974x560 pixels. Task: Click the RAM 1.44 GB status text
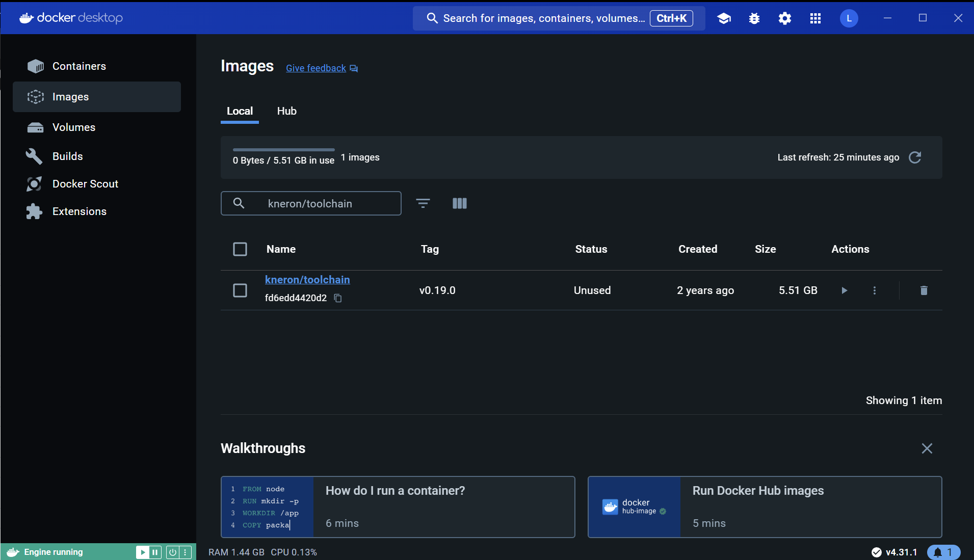point(236,552)
